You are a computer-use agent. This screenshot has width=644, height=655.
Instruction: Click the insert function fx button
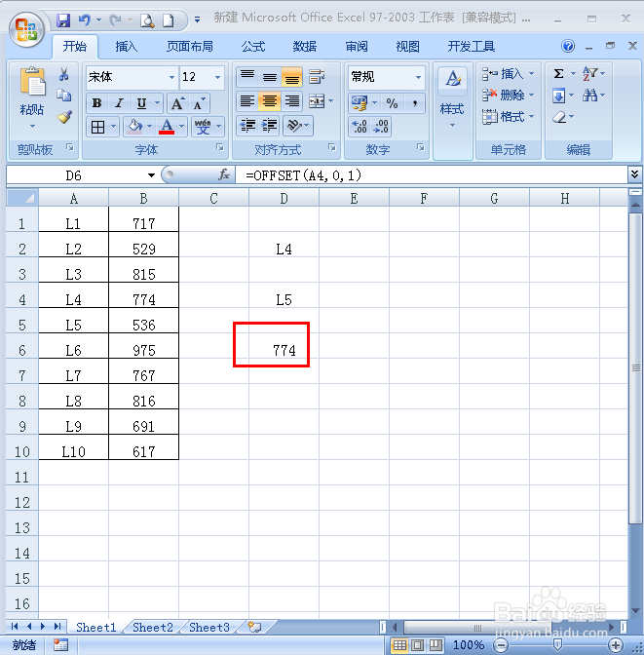[x=224, y=174]
